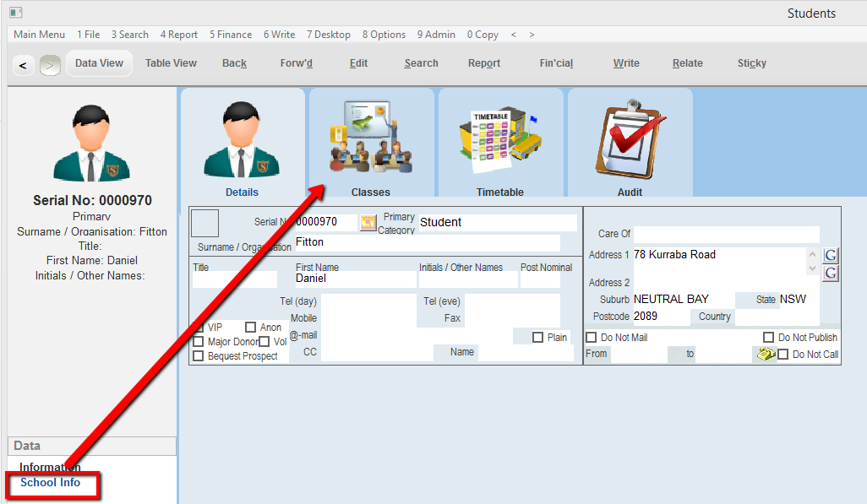
Task: Tick the Bequest Prospect checkbox
Action: (199, 356)
